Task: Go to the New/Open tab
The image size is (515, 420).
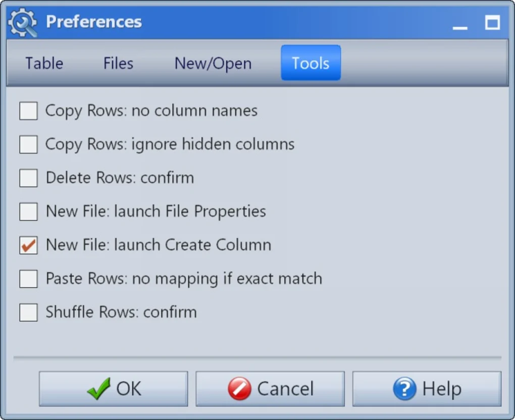Action: [213, 63]
